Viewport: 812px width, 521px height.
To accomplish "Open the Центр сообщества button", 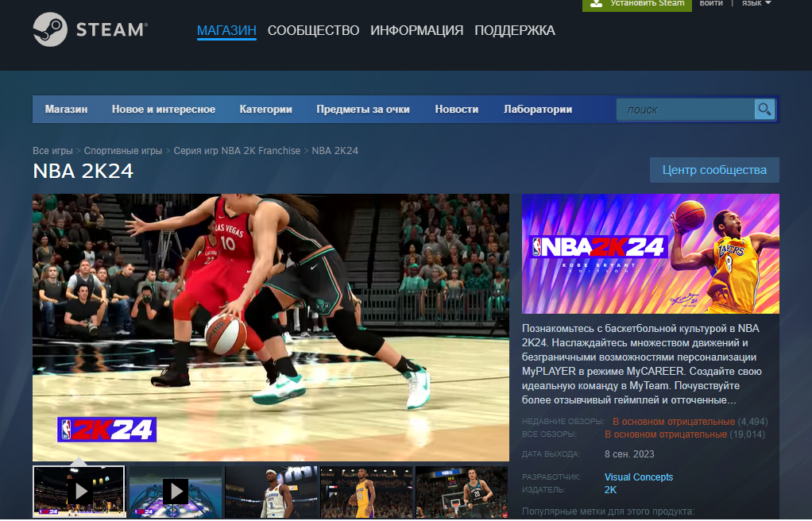I will [714, 170].
